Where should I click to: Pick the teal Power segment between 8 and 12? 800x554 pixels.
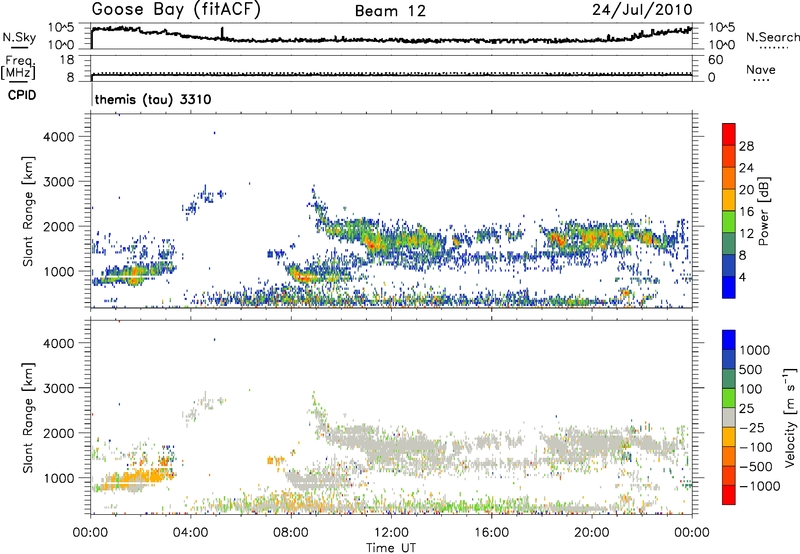click(x=729, y=243)
